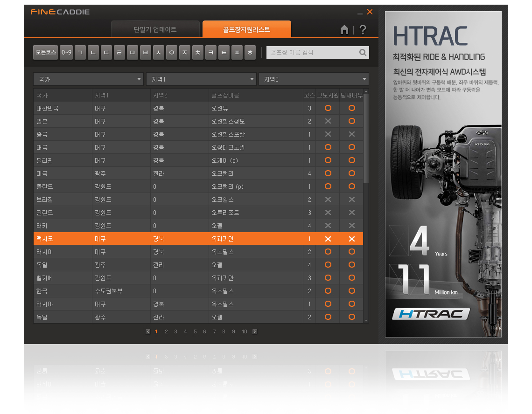Filter courses by ㄴ consonant
Screen dimensions: 532x414
click(93, 53)
